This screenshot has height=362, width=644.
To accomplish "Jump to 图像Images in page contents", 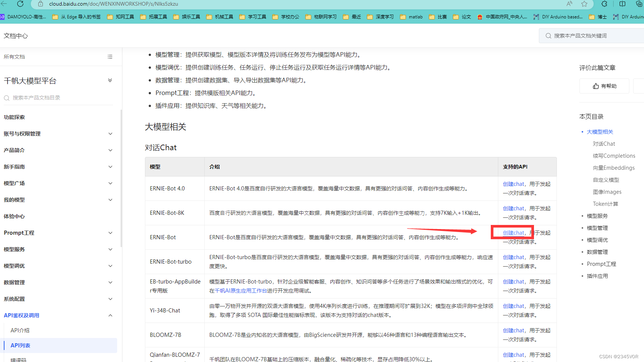I will [607, 192].
